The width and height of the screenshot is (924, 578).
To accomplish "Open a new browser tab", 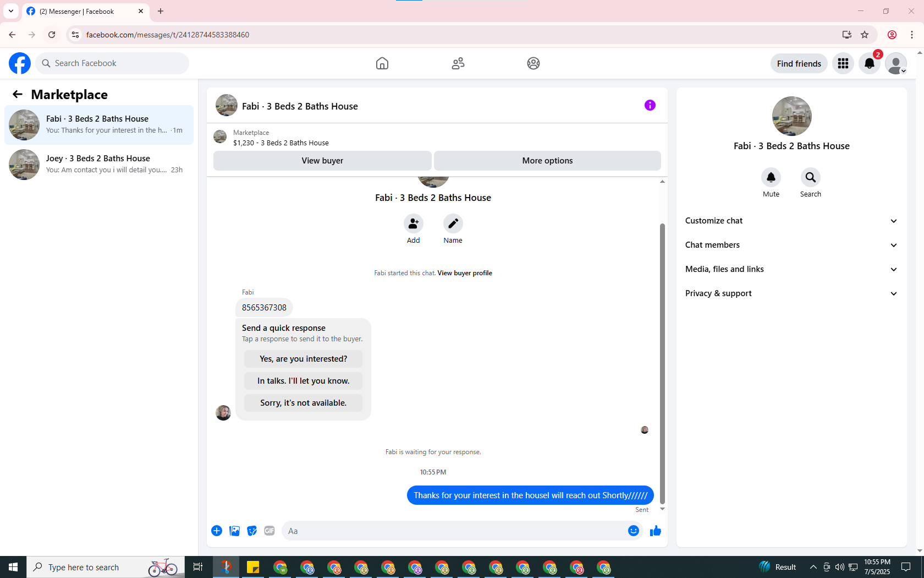I will [161, 11].
